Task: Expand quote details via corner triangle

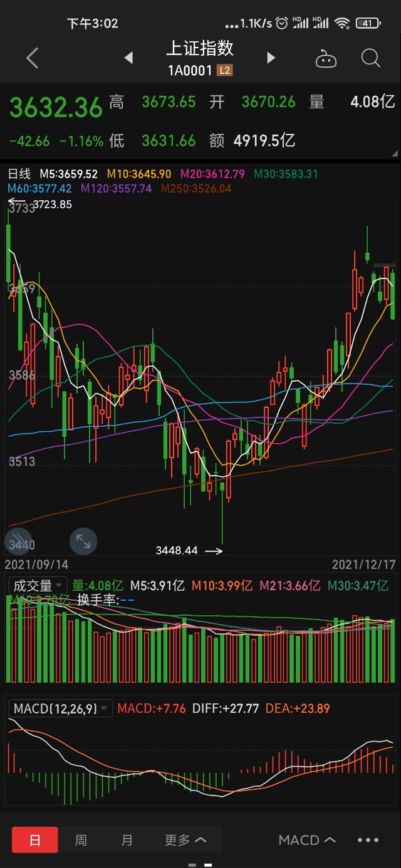Action: [394, 153]
